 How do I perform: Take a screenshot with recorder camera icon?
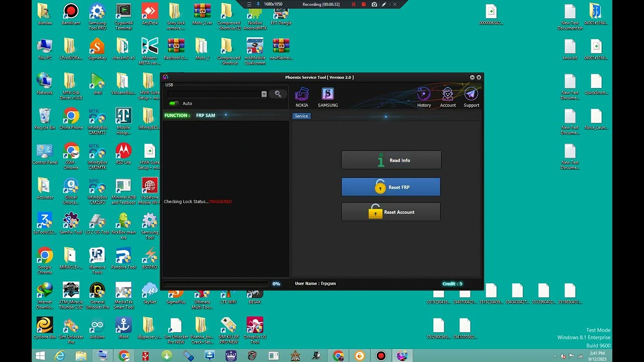(x=374, y=5)
